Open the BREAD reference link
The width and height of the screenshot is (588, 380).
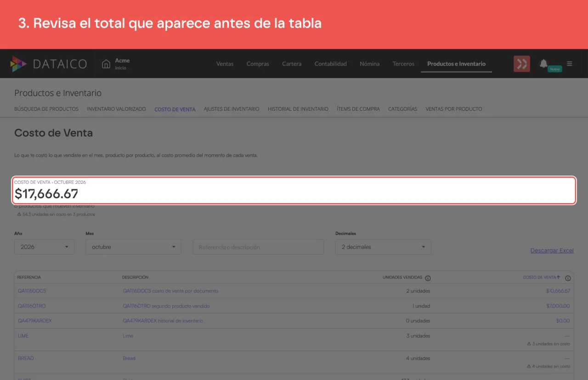[x=26, y=358]
